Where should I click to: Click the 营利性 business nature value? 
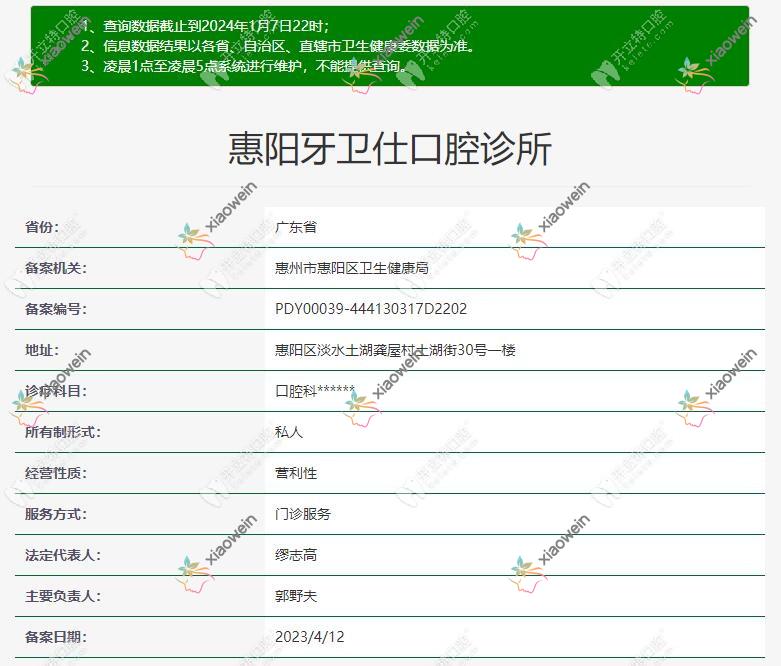296,473
